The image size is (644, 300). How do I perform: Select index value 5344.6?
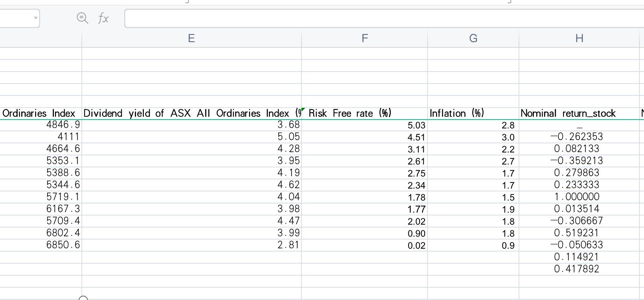click(x=41, y=185)
